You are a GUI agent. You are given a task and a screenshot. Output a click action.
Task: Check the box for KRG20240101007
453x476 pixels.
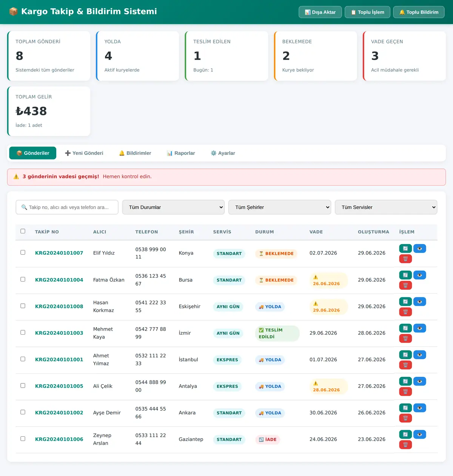(23, 252)
